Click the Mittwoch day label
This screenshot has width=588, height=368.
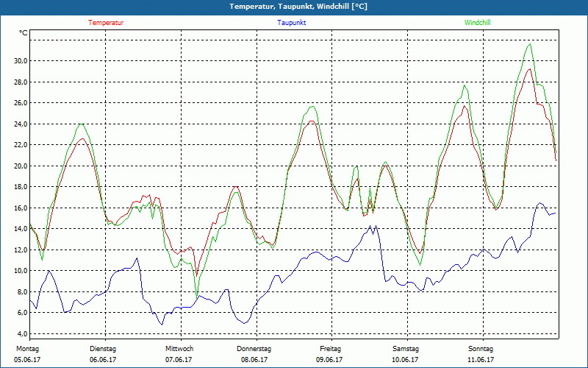[179, 349]
